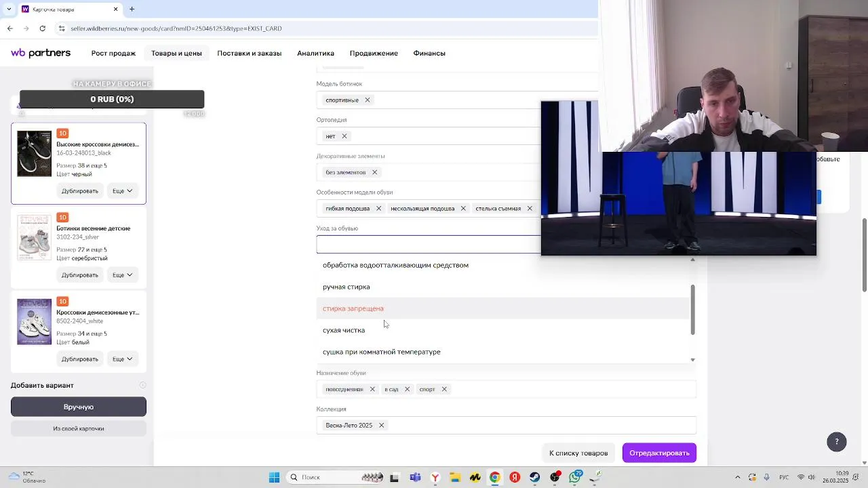Viewport: 868px width, 488px height.
Task: Select 'стирка запрещена' option
Action: 502,308
